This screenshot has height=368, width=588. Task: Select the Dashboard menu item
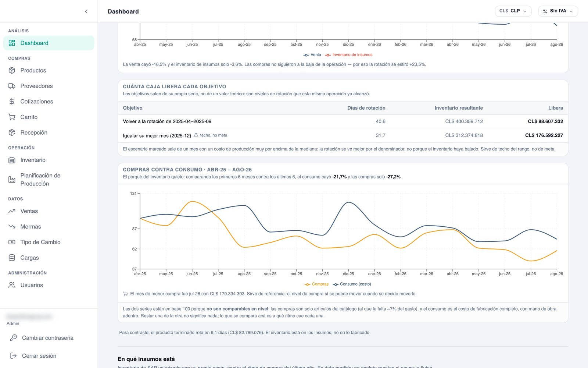[x=49, y=43]
